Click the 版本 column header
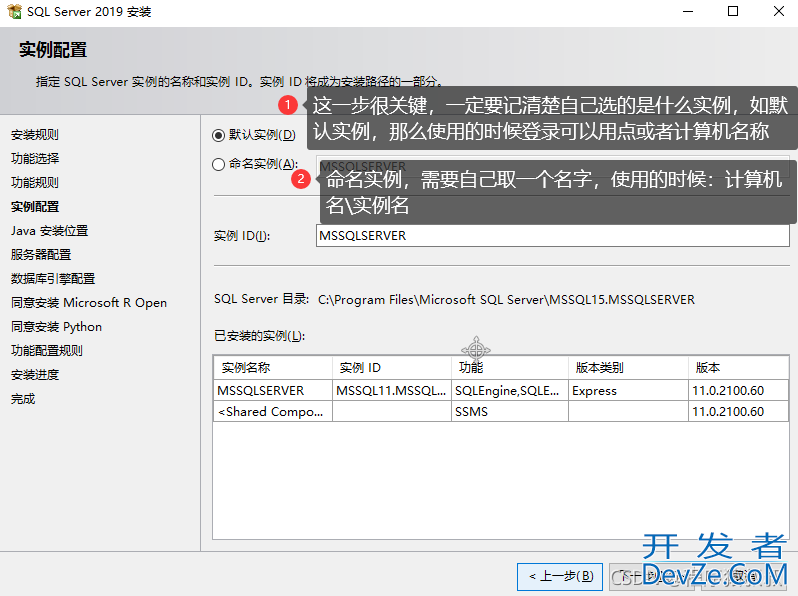The image size is (798, 596). 738,367
